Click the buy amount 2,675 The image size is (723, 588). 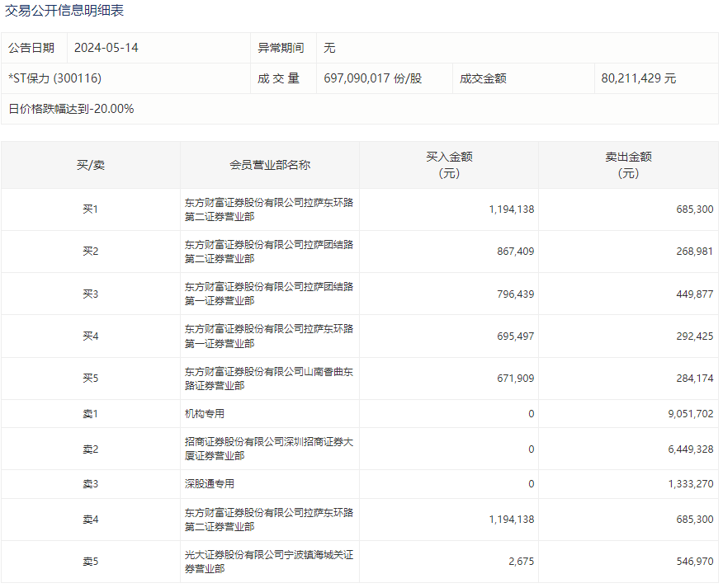click(522, 562)
